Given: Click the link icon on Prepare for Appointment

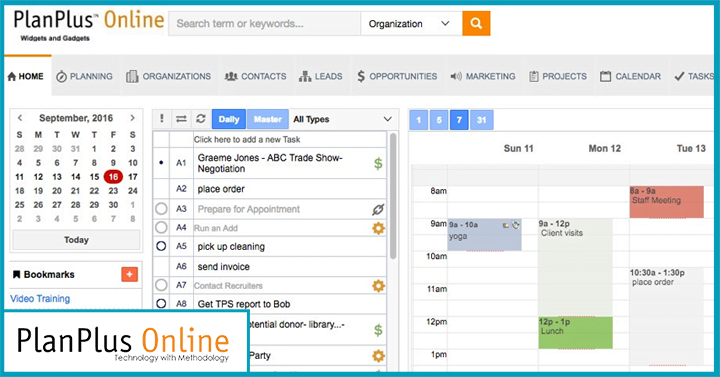Looking at the screenshot, I should [378, 209].
